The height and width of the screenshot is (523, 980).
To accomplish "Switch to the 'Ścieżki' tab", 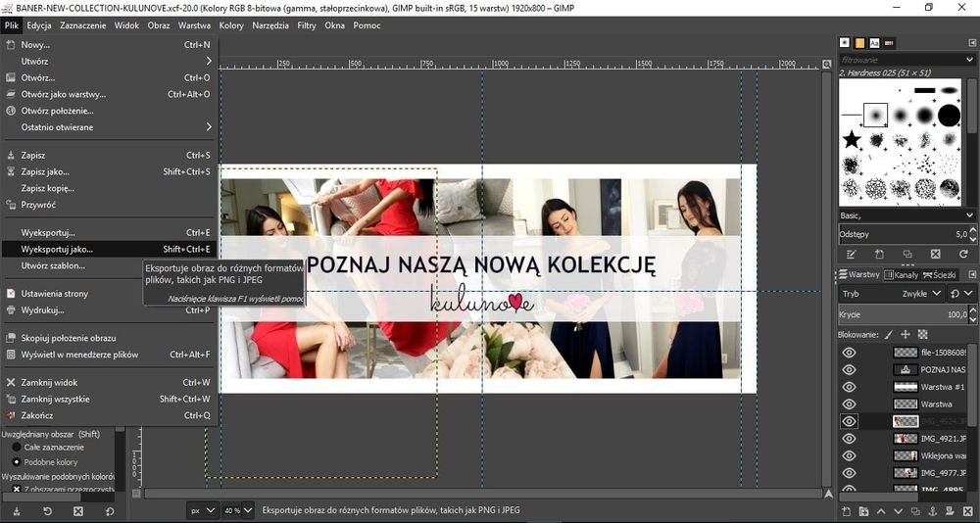I will click(x=940, y=274).
